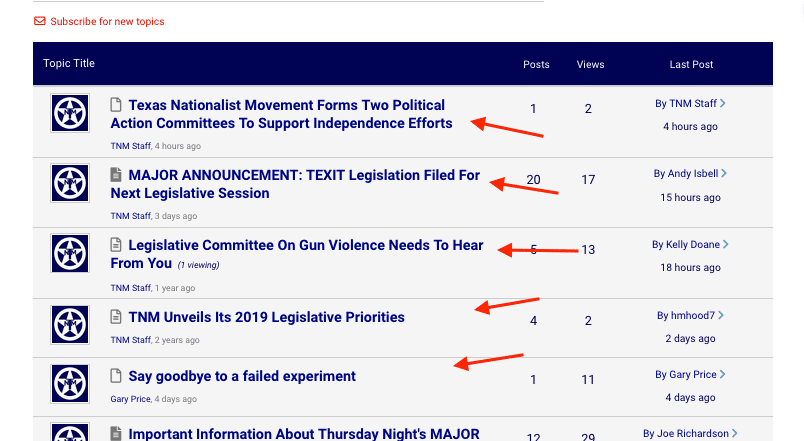The height and width of the screenshot is (441, 804).
Task: Click TNM Staff author posted 1 year ago
Action: pyautogui.click(x=130, y=288)
